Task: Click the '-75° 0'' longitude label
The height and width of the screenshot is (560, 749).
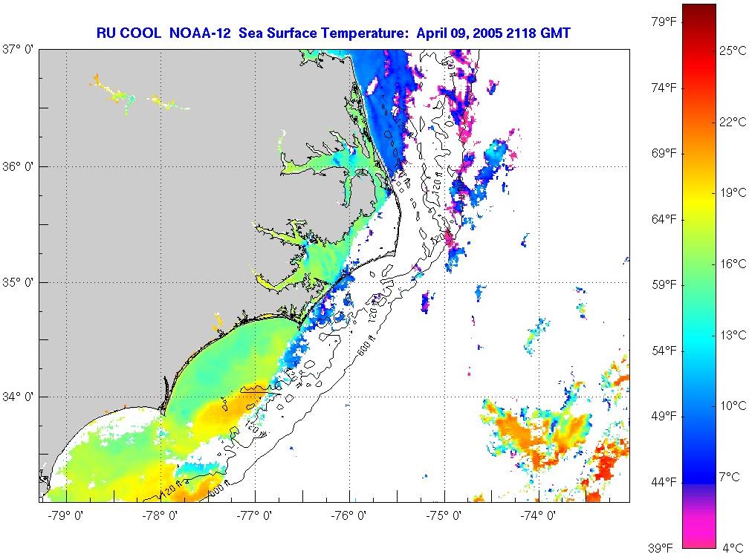Action: coord(444,516)
